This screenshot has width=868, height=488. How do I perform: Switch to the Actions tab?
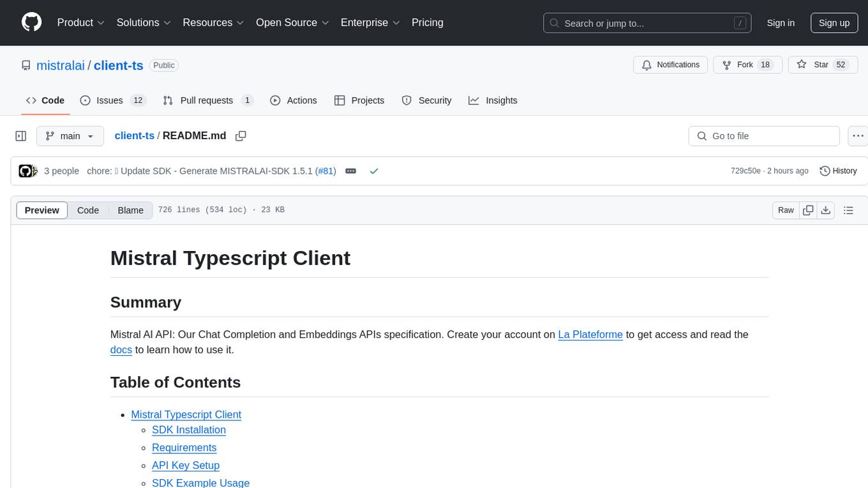pos(294,100)
